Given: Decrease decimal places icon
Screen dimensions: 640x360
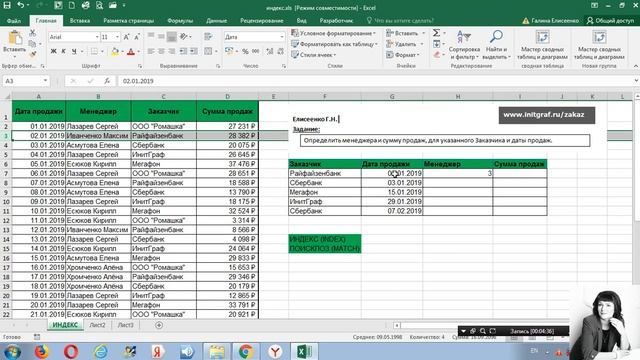Looking at the screenshot, I should pos(280,51).
